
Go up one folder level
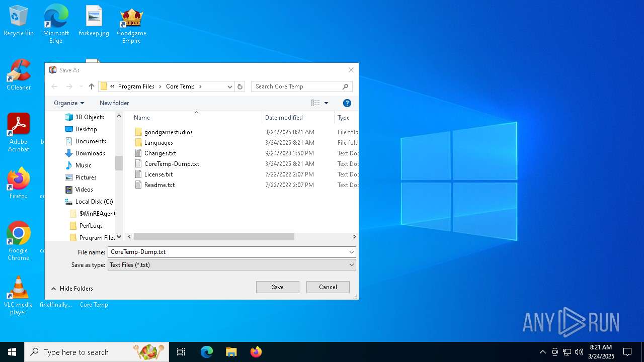92,86
